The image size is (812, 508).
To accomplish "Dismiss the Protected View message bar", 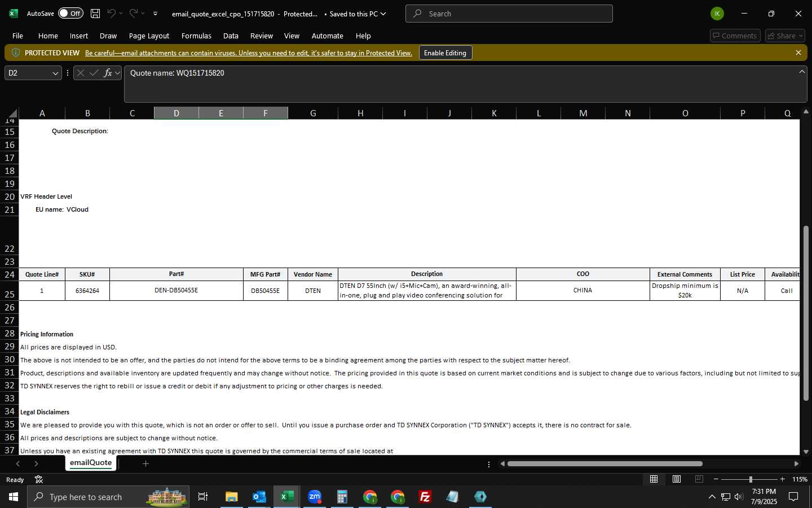I will [x=798, y=52].
